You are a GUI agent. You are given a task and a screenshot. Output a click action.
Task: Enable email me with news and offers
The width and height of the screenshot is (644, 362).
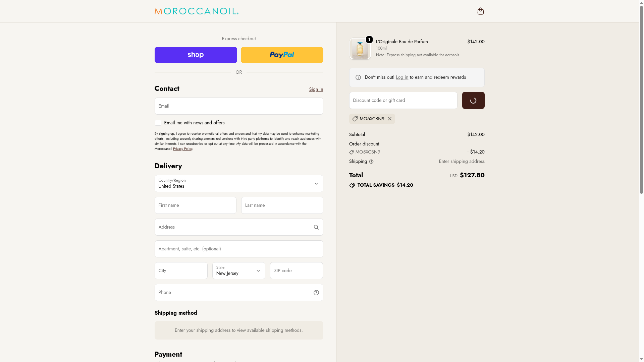click(x=158, y=123)
